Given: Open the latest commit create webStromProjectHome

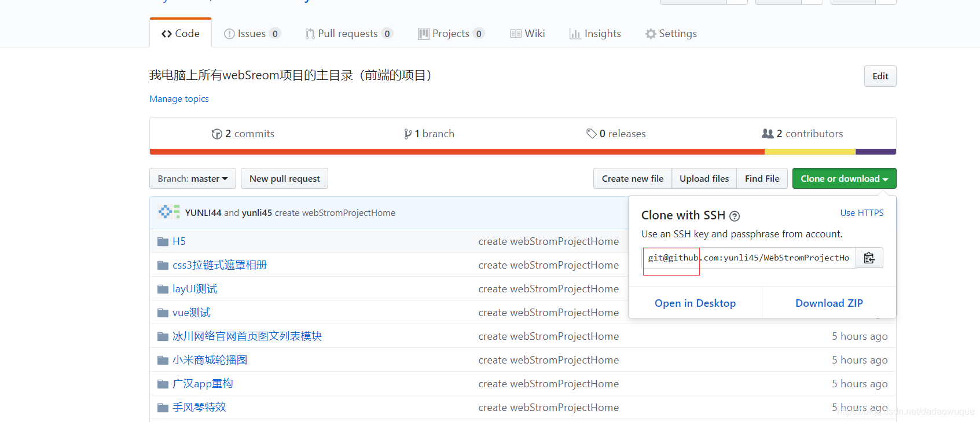Looking at the screenshot, I should tap(335, 212).
